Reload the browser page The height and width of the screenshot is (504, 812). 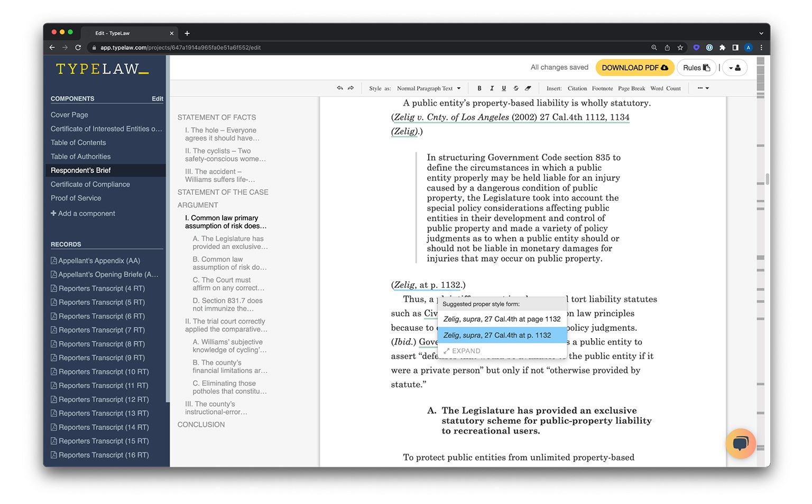pos(78,48)
